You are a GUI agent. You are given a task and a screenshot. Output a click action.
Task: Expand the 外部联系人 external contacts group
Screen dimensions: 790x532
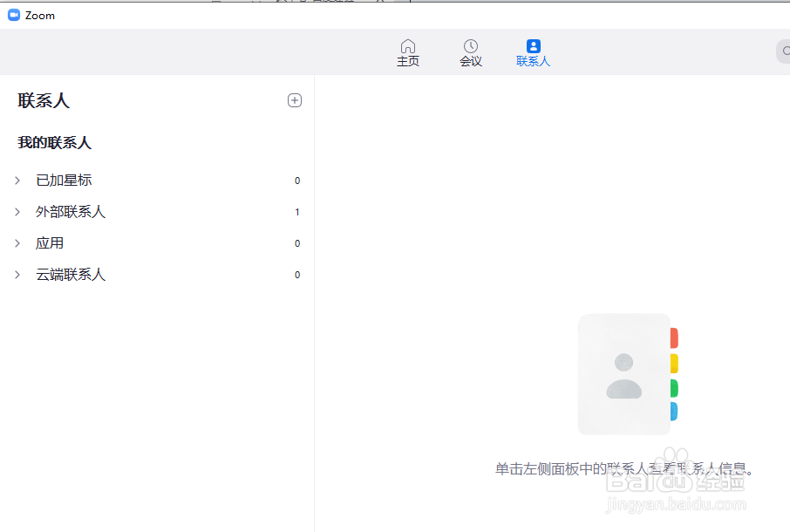point(17,211)
